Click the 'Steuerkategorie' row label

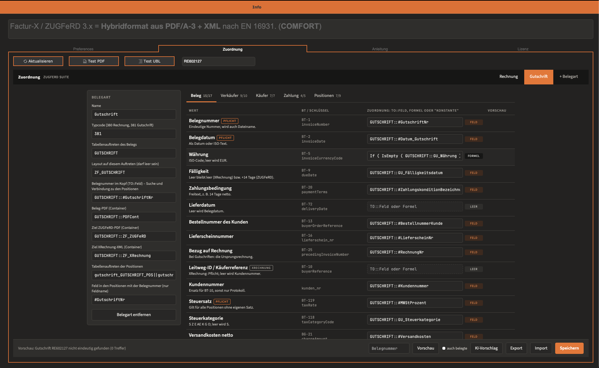pos(206,318)
